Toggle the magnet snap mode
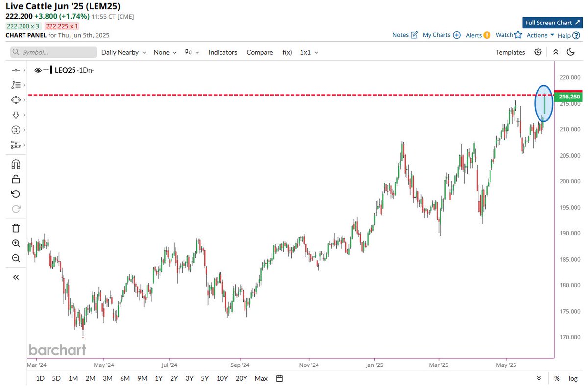Viewport: 588px width, 389px height. [16, 164]
